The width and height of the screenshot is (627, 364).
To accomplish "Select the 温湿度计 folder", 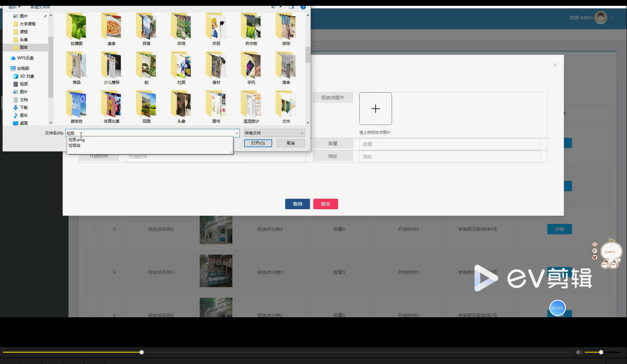I will click(x=251, y=107).
